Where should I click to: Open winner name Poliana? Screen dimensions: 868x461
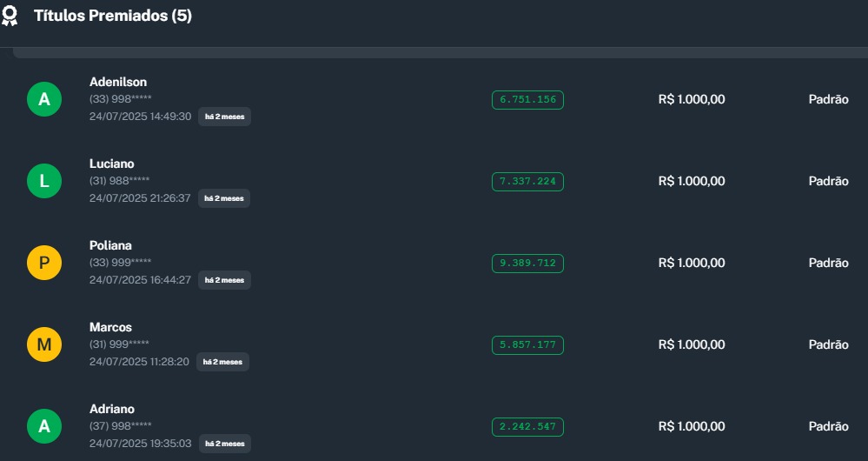click(x=110, y=245)
